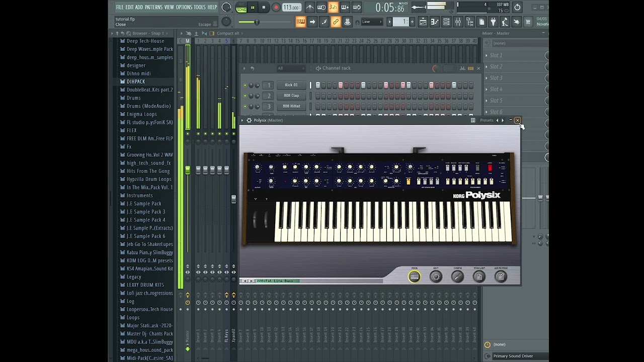Click the stamp tool icon
Image resolution: width=644 pixels, height=362 pixels.
pos(347,22)
